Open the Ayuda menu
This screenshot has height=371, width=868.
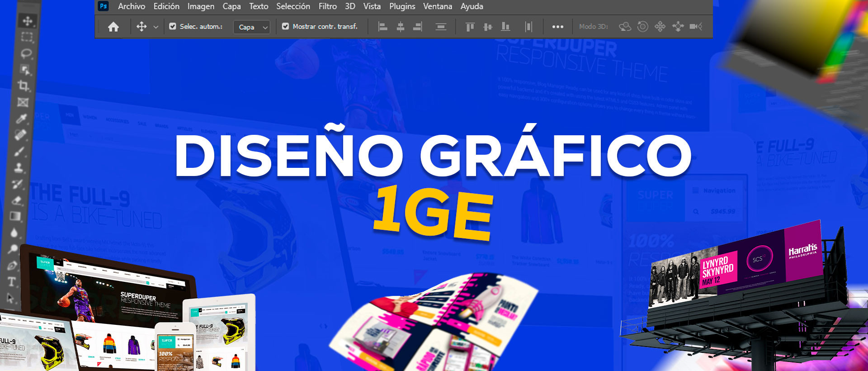point(472,6)
